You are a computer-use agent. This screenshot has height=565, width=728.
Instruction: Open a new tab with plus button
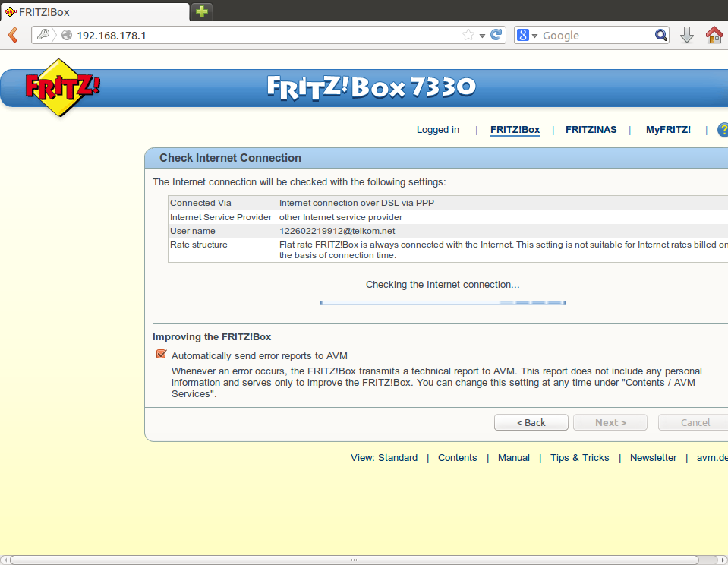[202, 11]
